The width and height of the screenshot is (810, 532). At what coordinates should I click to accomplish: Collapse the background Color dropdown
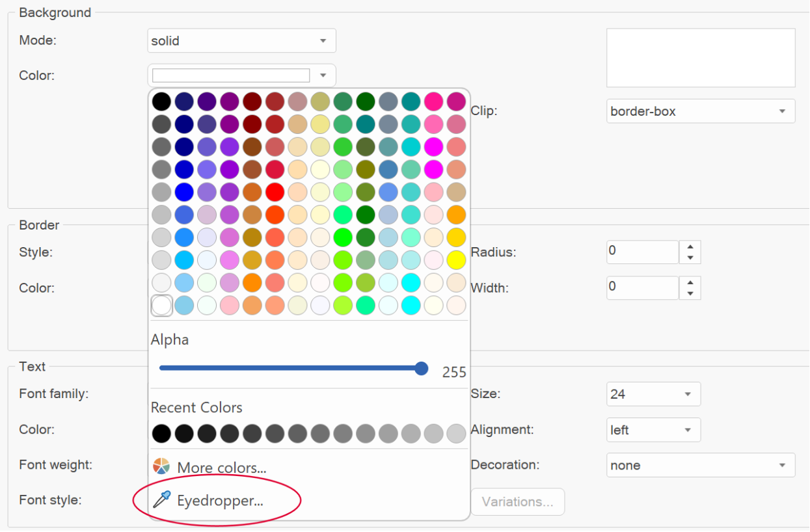[x=242, y=75]
